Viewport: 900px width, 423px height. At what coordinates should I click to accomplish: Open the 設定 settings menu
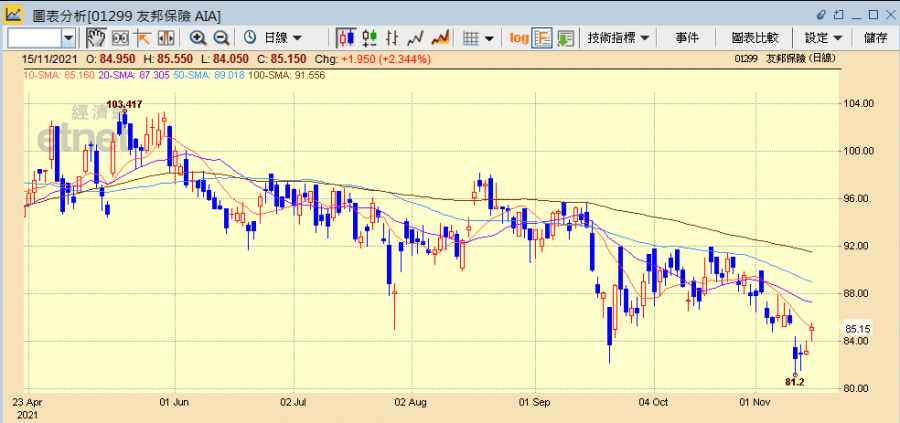tap(823, 37)
